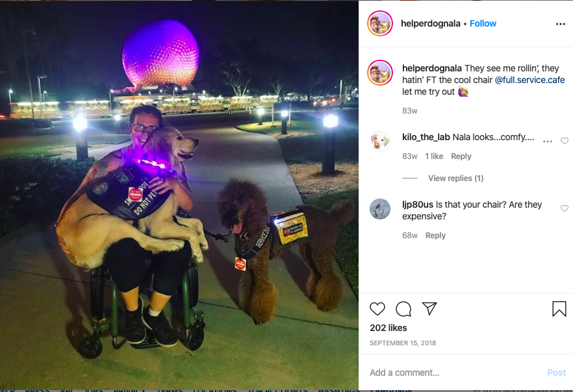Like kilo_the_lab's comment heart
Viewport: 573px width, 392px height.
[565, 141]
